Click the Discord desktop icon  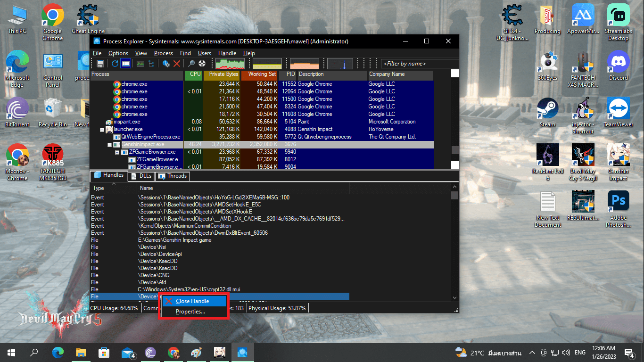[x=618, y=66]
